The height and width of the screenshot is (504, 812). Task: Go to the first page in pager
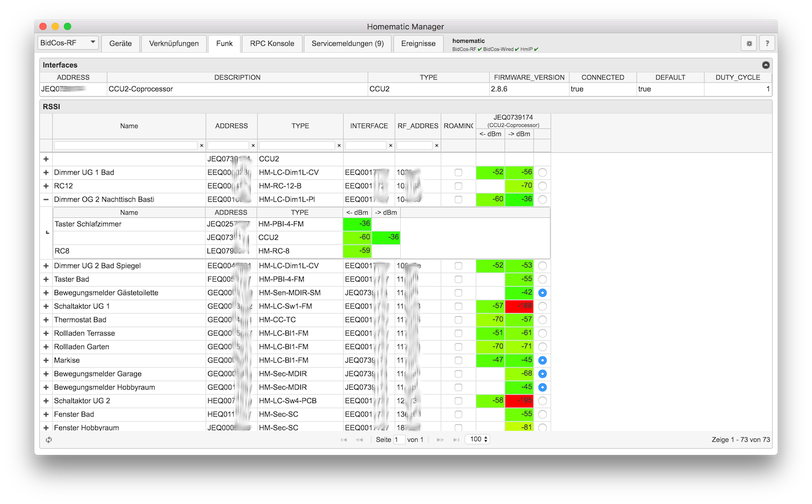tap(344, 440)
